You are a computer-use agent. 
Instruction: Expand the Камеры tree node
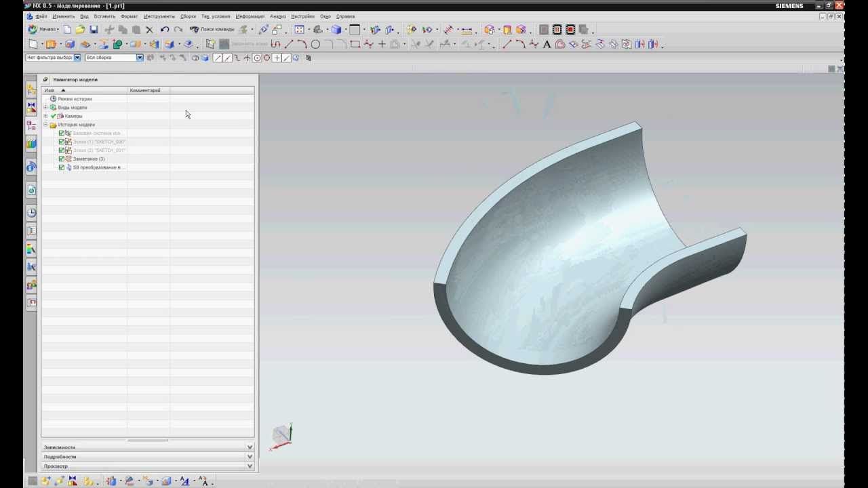click(x=45, y=116)
